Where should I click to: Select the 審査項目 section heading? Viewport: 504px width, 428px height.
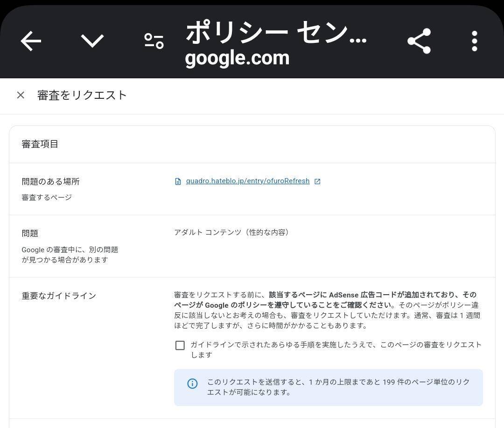click(40, 144)
